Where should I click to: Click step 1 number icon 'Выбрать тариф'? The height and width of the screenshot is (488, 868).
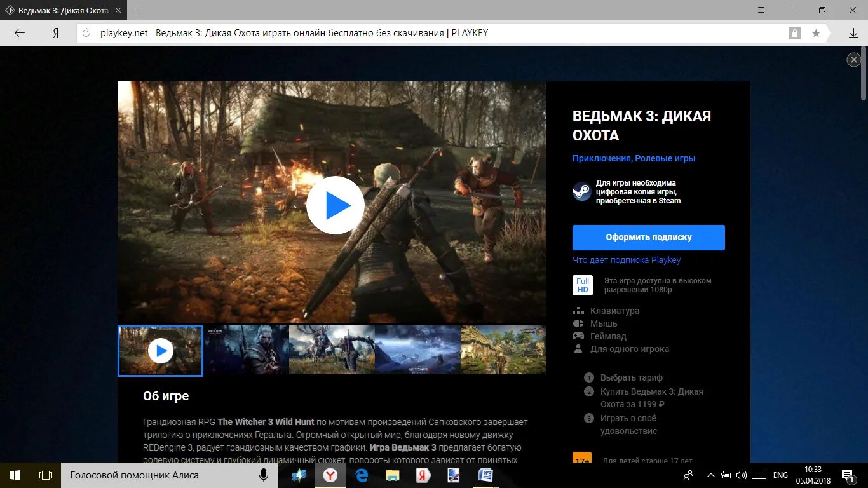pyautogui.click(x=589, y=377)
